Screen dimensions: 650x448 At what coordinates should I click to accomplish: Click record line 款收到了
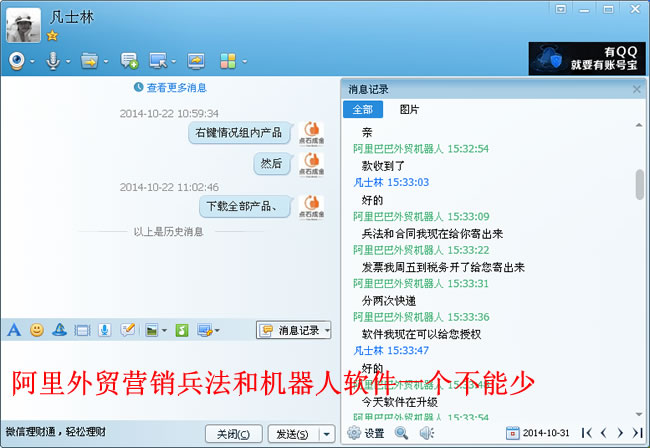click(383, 166)
